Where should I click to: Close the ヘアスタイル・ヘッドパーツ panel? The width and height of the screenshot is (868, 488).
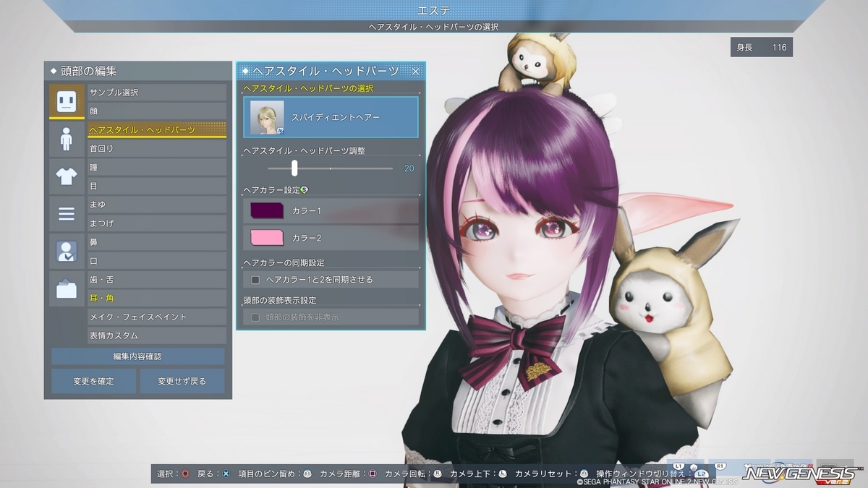[x=416, y=71]
